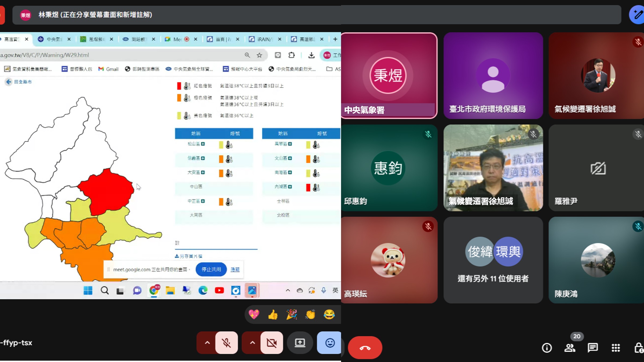The width and height of the screenshot is (644, 362).
Task: Click the present screen share button
Action: (300, 343)
